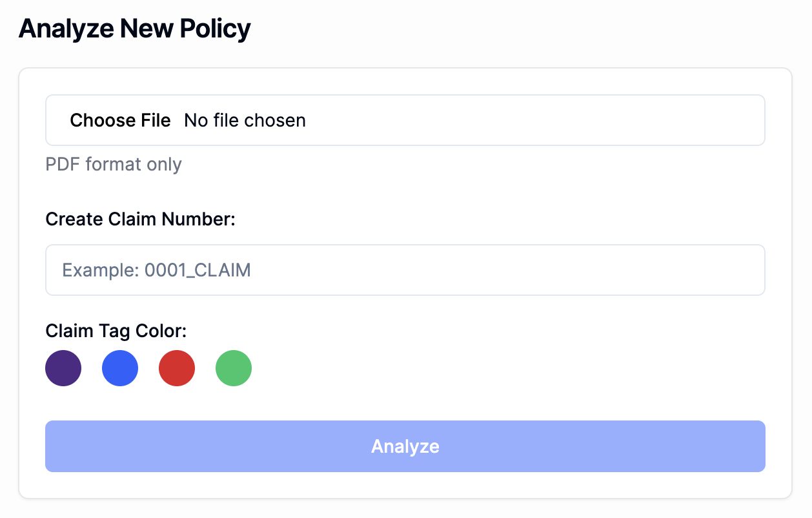Click the No file chosen text
The width and height of the screenshot is (812, 518).
point(244,120)
